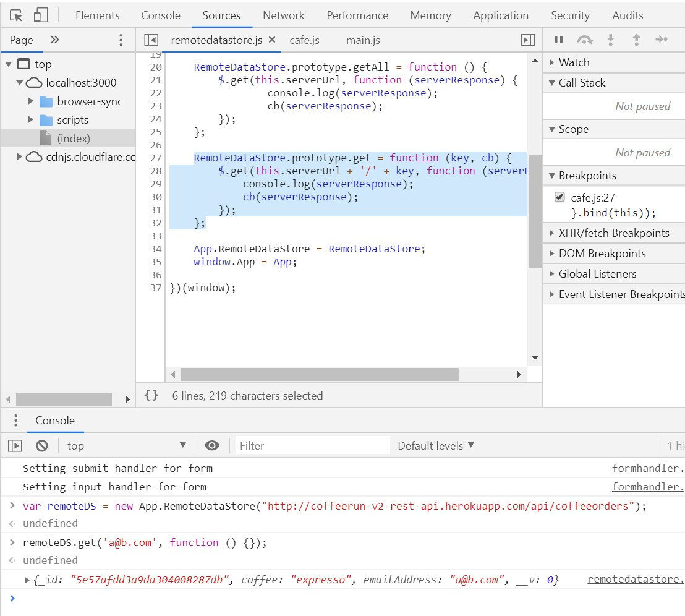Toggle the device toolbar icon
This screenshot has height=616, width=685.
[41, 15]
